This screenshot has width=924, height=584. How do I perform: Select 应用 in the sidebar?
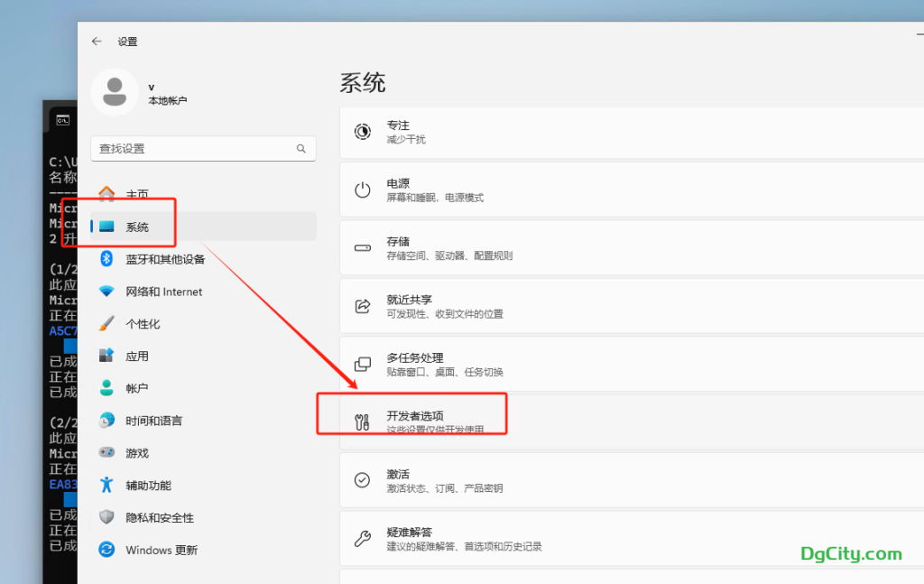click(137, 357)
